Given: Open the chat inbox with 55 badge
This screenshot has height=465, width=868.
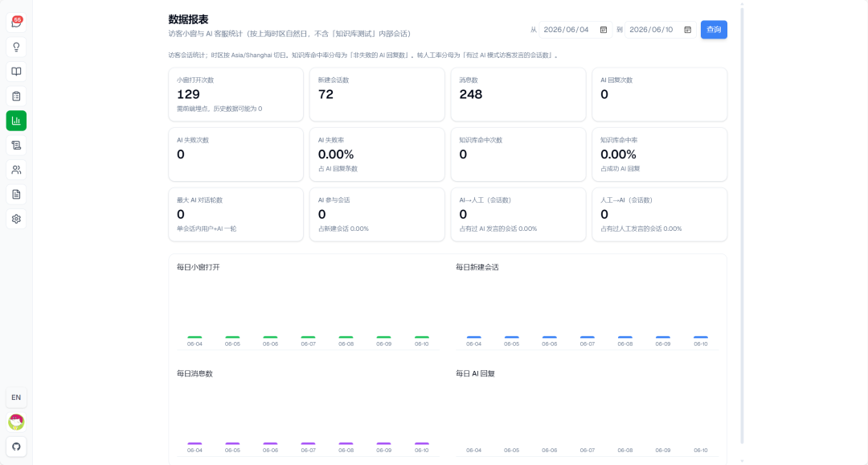Looking at the screenshot, I should 16,23.
